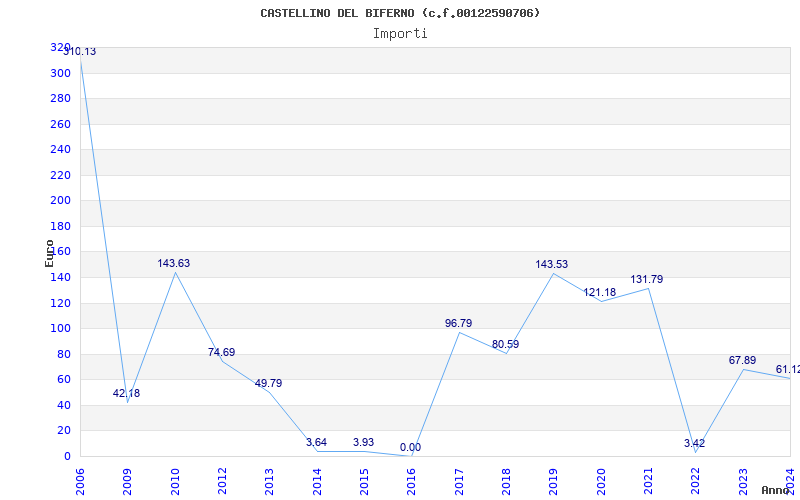
Task: Click the 2012 x-axis label
Action: [222, 482]
